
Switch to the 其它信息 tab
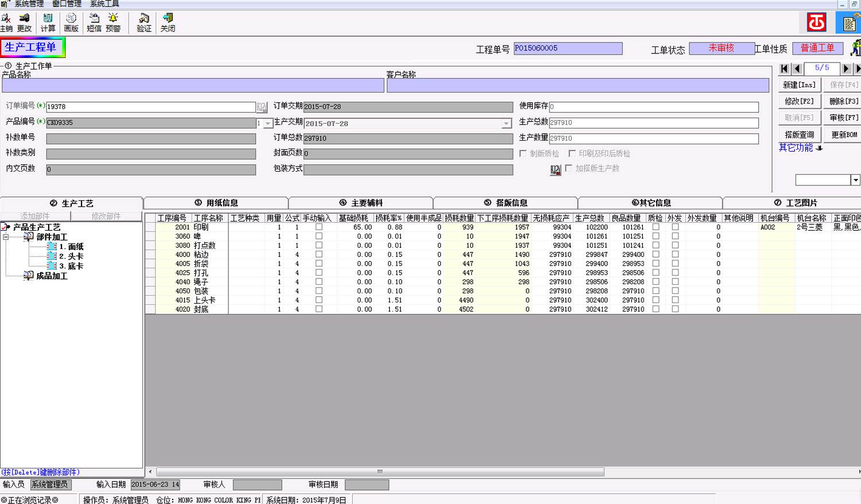[x=650, y=203]
